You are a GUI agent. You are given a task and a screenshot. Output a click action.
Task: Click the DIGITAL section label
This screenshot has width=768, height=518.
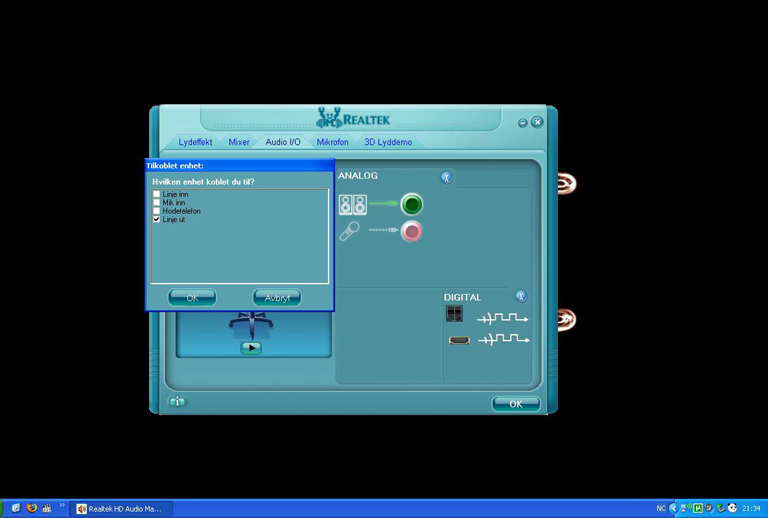462,297
